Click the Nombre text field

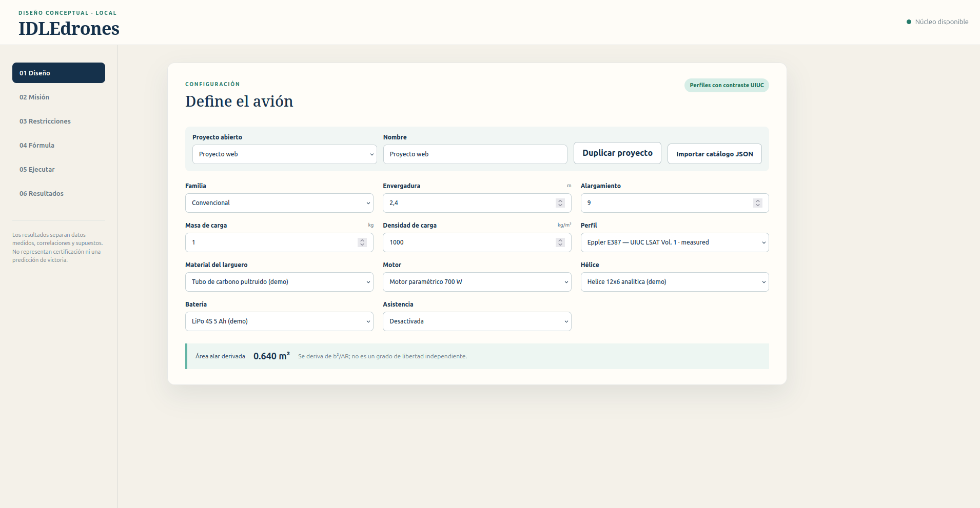[475, 154]
